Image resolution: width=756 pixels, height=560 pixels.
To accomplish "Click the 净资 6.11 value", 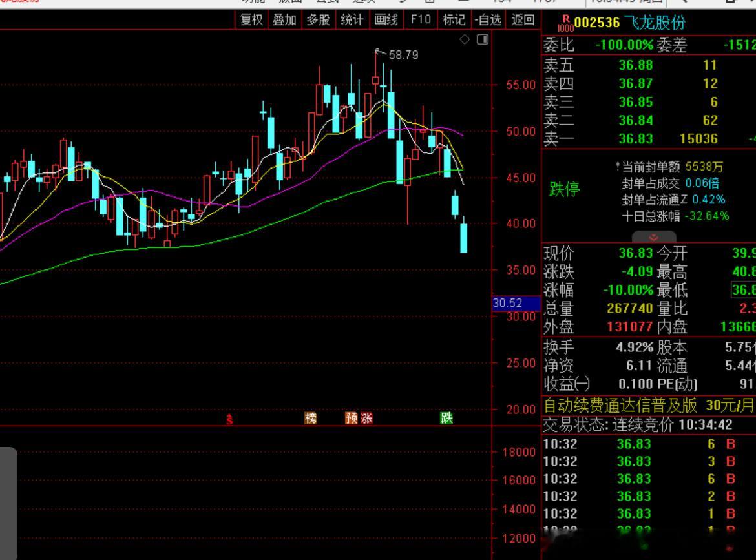I will point(639,366).
